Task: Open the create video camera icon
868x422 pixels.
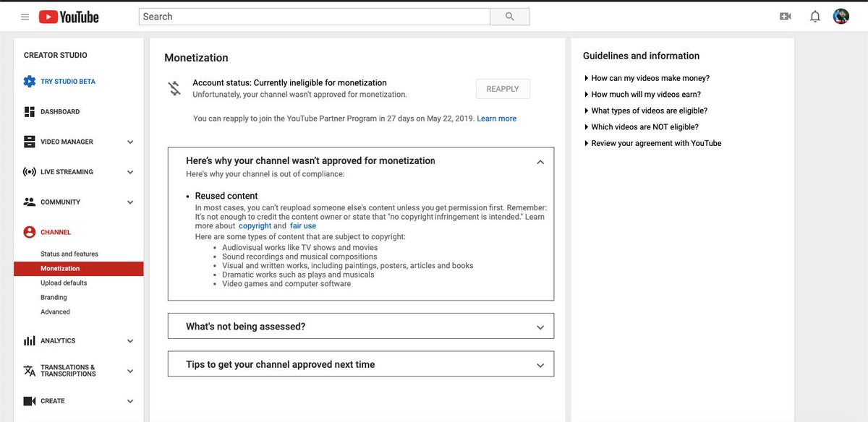Action: (785, 16)
